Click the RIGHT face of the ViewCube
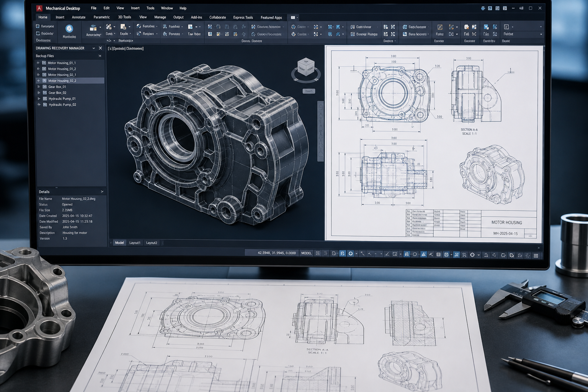This screenshot has width=588, height=392. 310,69
